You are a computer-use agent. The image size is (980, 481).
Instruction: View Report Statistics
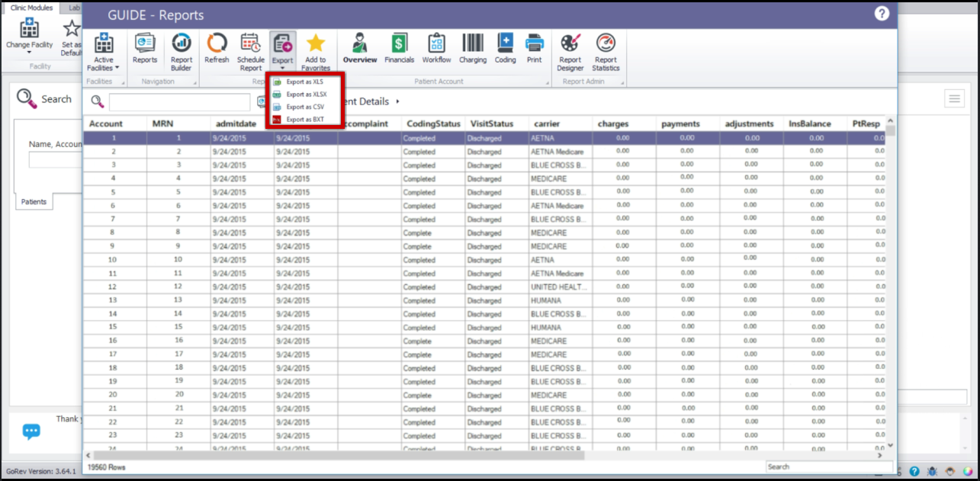[x=606, y=53]
